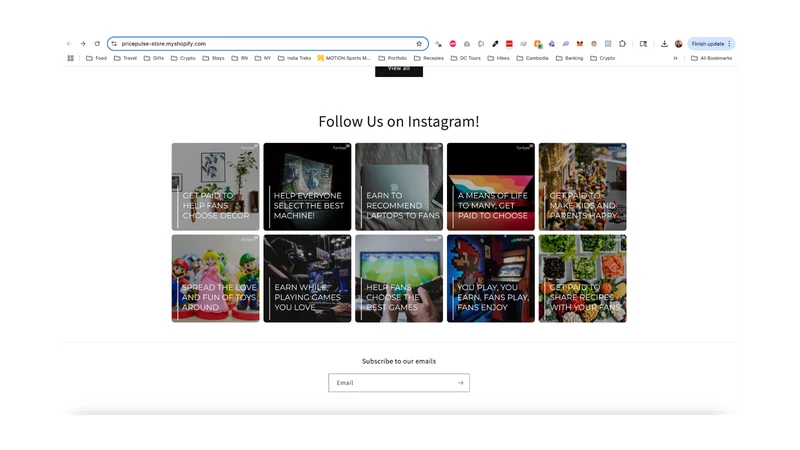Open the 'Share recipes with your fans' post
800x450 pixels.
583,279
